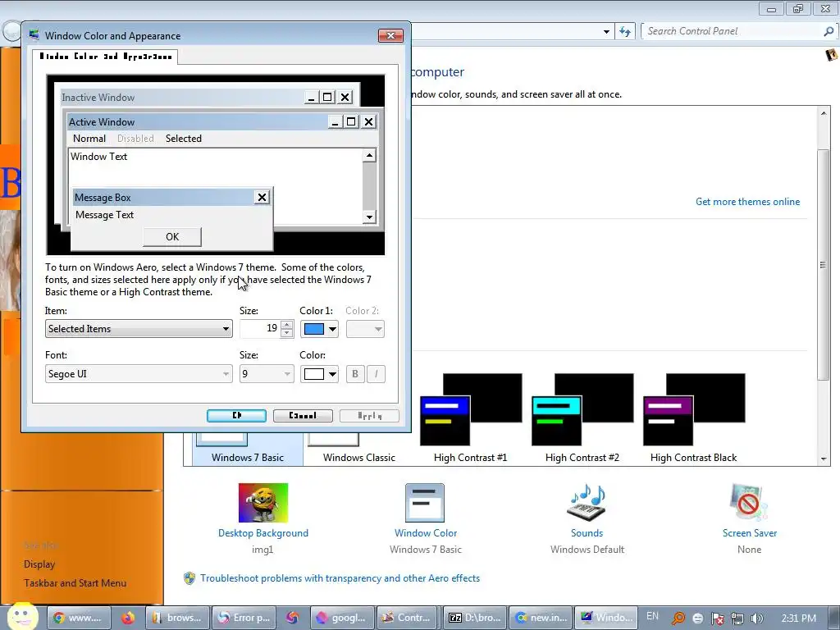Select the Windows Classic theme

point(359,449)
